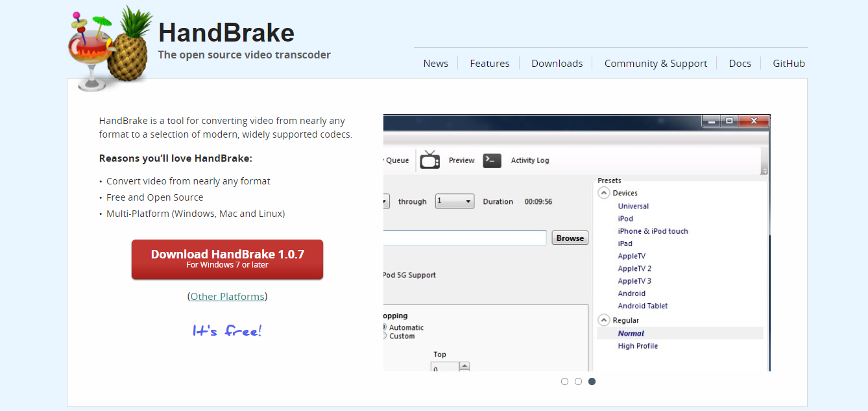The width and height of the screenshot is (868, 411).
Task: Open the Activity Log terminal icon
Action: point(492,160)
